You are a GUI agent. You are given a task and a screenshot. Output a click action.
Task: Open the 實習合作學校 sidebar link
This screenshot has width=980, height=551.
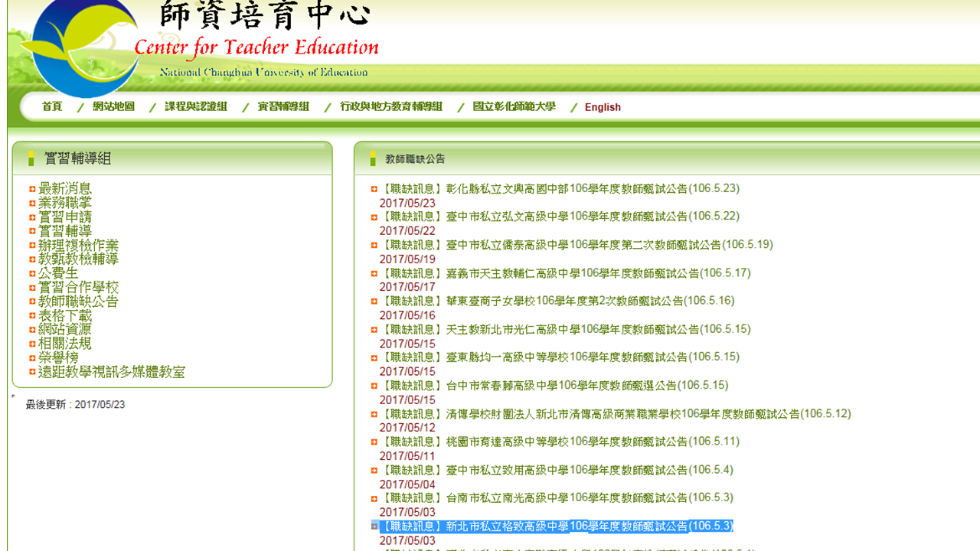pos(78,288)
